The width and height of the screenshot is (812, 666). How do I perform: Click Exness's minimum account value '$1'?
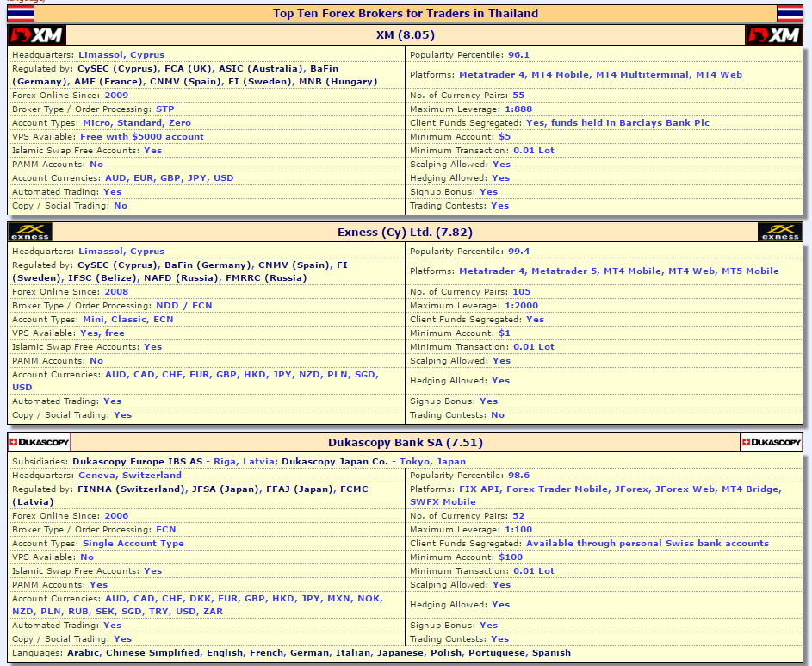point(505,333)
